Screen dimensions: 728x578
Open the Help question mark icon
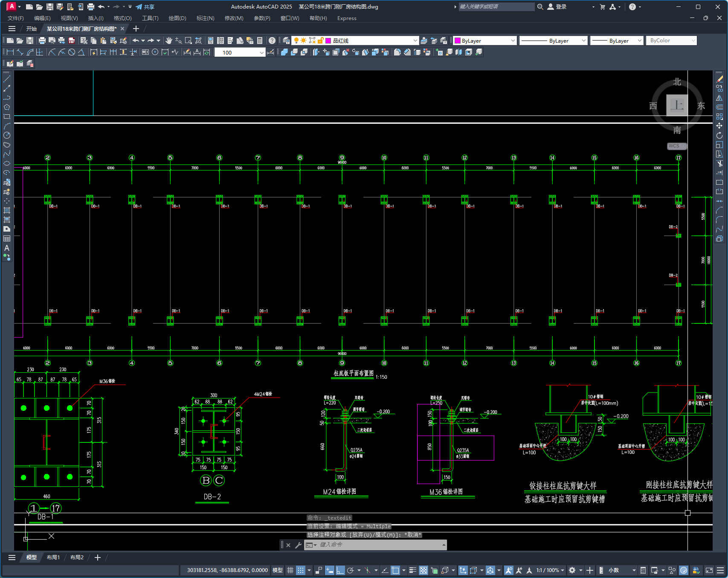pyautogui.click(x=272, y=41)
